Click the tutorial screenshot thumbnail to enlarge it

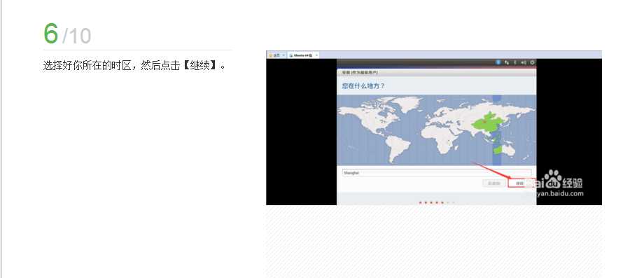click(434, 127)
